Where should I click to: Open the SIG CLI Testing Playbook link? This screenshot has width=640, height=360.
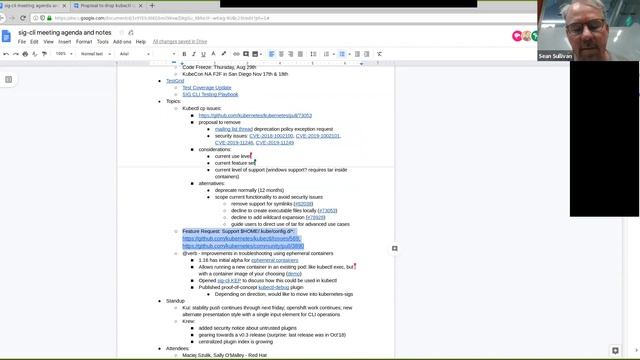[210, 94]
